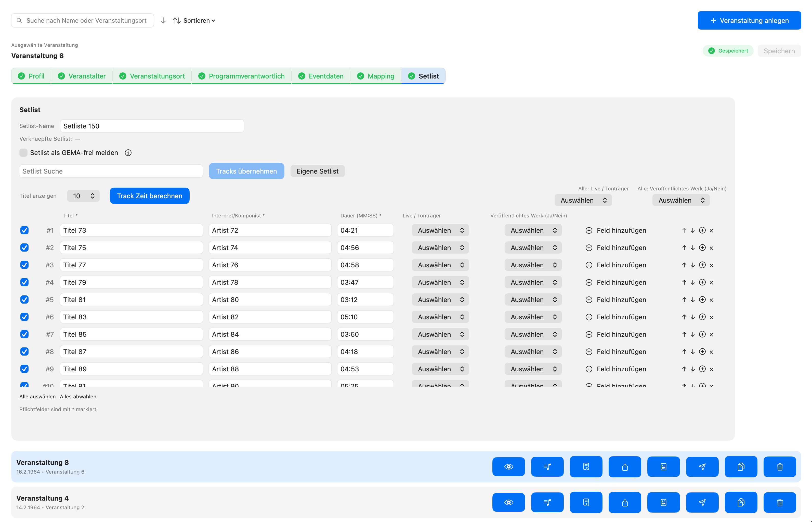Click the copy documents icon for Veranstaltung 4
812x522 pixels.
[x=741, y=502]
